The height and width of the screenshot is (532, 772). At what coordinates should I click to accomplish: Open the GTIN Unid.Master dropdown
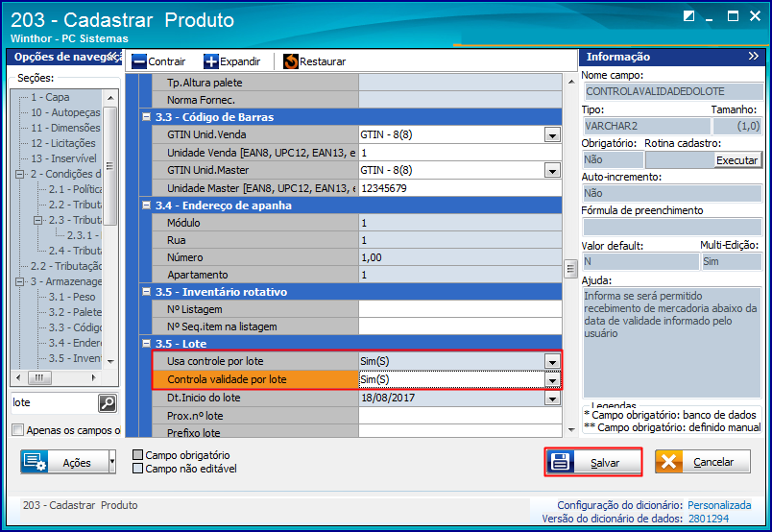coord(552,170)
